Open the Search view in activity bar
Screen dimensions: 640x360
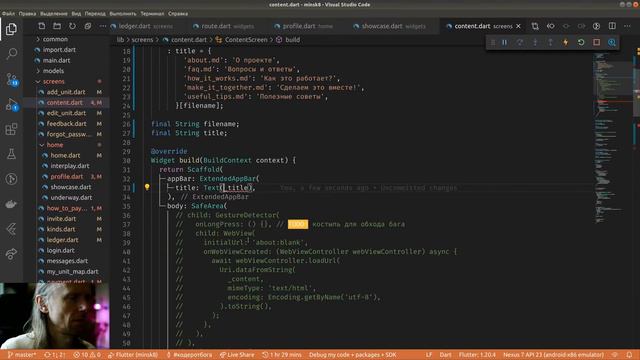11,53
